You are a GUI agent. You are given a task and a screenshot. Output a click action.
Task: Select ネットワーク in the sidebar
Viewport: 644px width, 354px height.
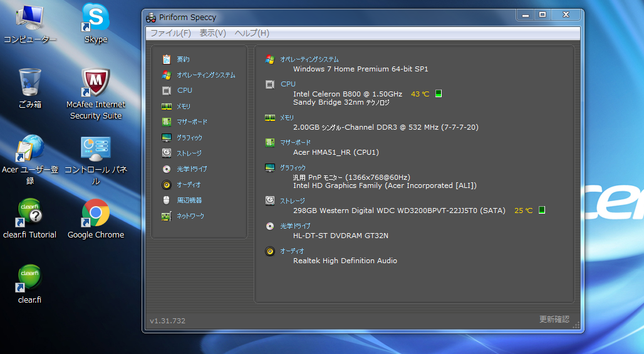click(x=190, y=216)
